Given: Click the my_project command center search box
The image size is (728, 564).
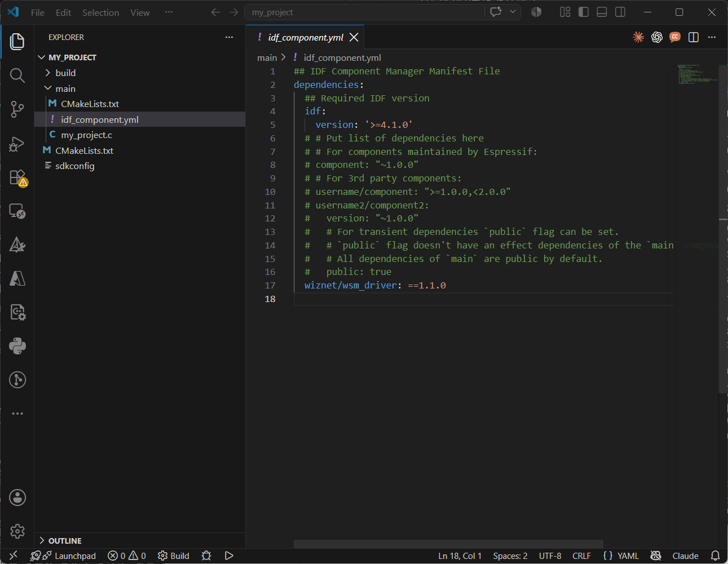Looking at the screenshot, I should 364,12.
